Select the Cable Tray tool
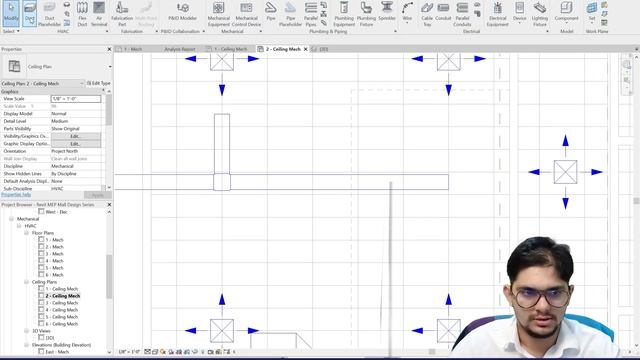 (427, 13)
